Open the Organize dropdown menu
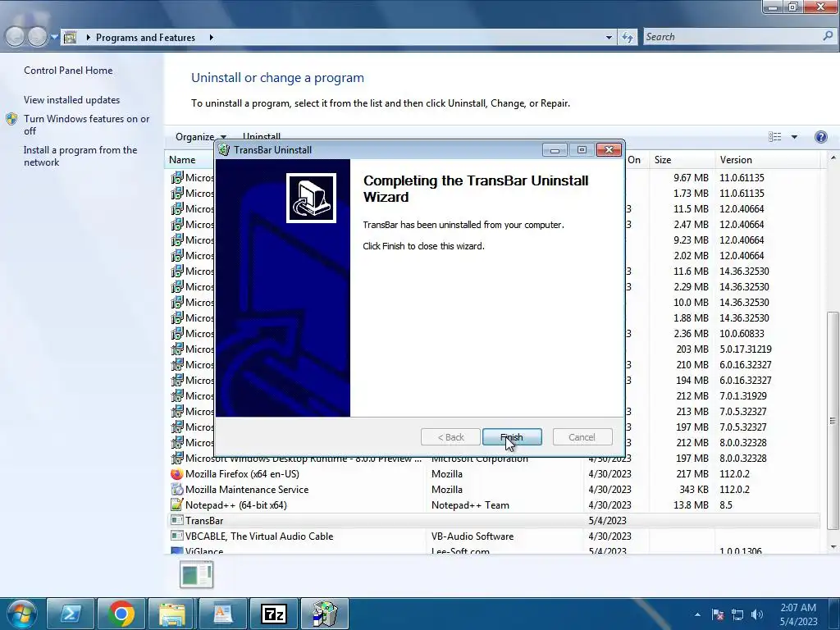The image size is (840, 630). coord(201,137)
